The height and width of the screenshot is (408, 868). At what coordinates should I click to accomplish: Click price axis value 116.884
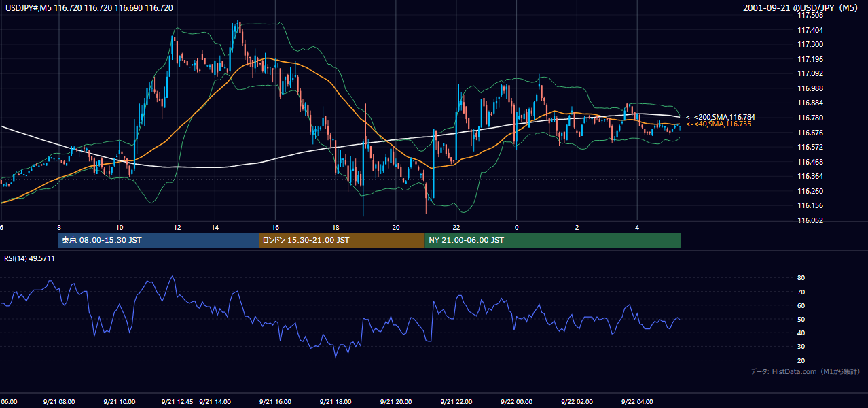811,103
